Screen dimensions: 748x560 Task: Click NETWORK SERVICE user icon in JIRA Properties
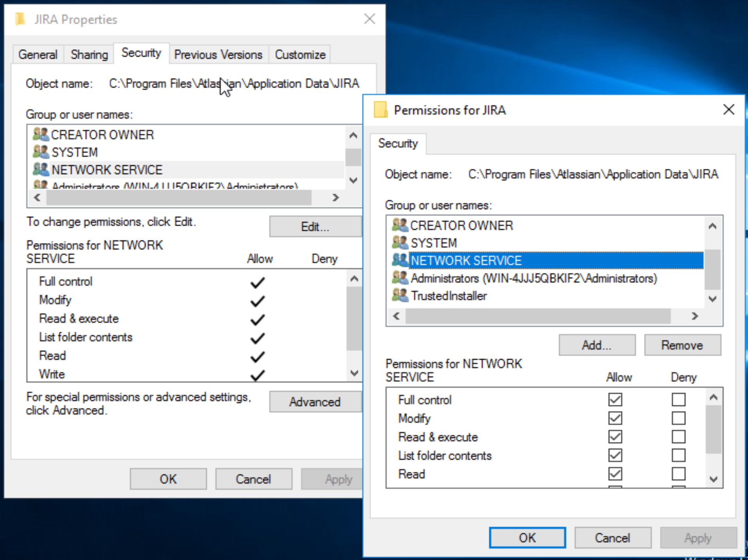click(41, 169)
